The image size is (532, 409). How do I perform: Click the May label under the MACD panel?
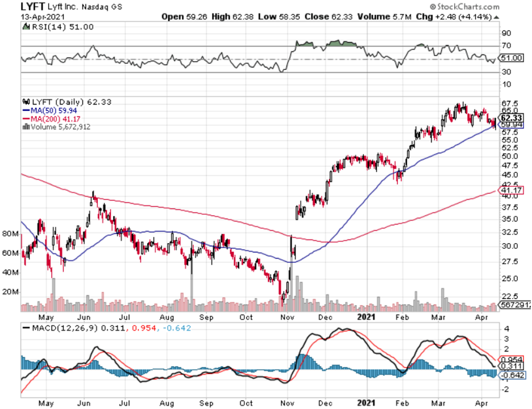pos(46,403)
